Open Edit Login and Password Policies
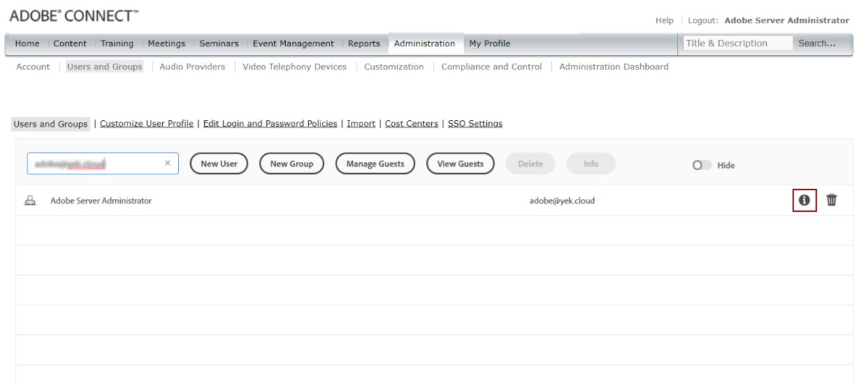Viewport: 868px width, 384px height. pyautogui.click(x=270, y=124)
